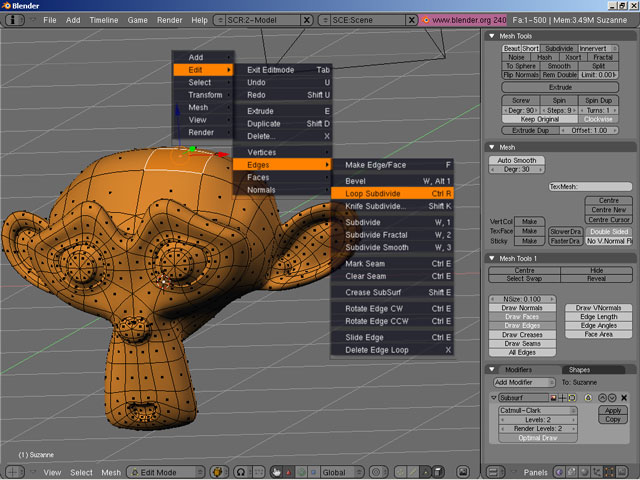Toggle Double Sided option
Image resolution: width=640 pixels, height=480 pixels.
609,231
